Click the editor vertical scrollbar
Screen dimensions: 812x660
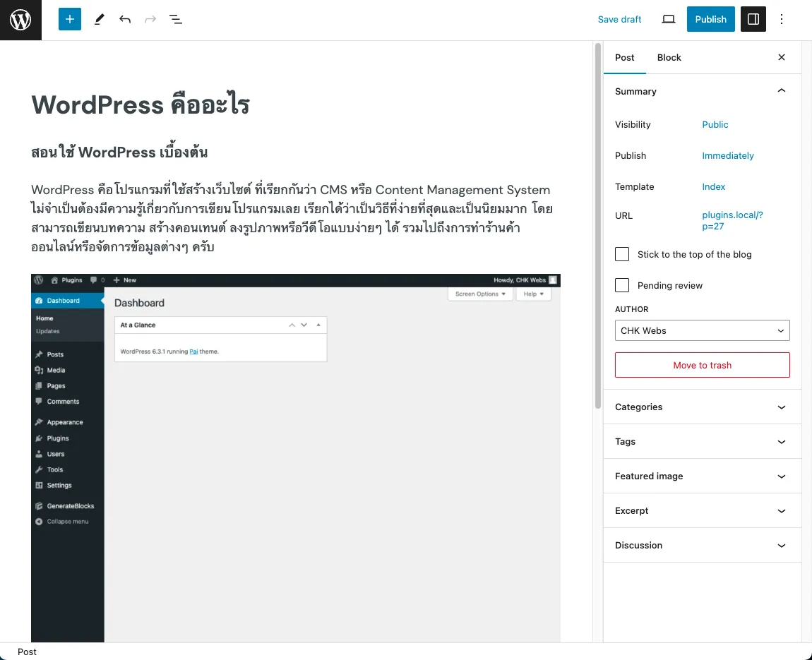click(x=598, y=226)
